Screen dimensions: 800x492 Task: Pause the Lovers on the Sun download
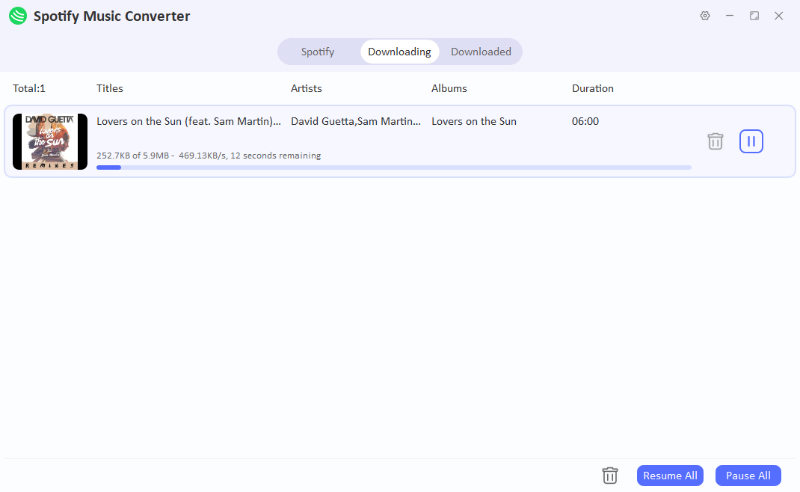[751, 141]
